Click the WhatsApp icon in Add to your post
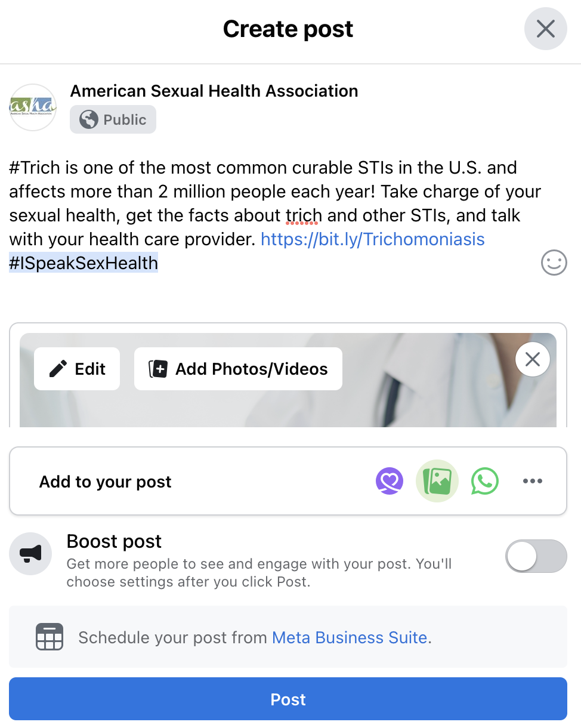The image size is (581, 728). click(485, 481)
